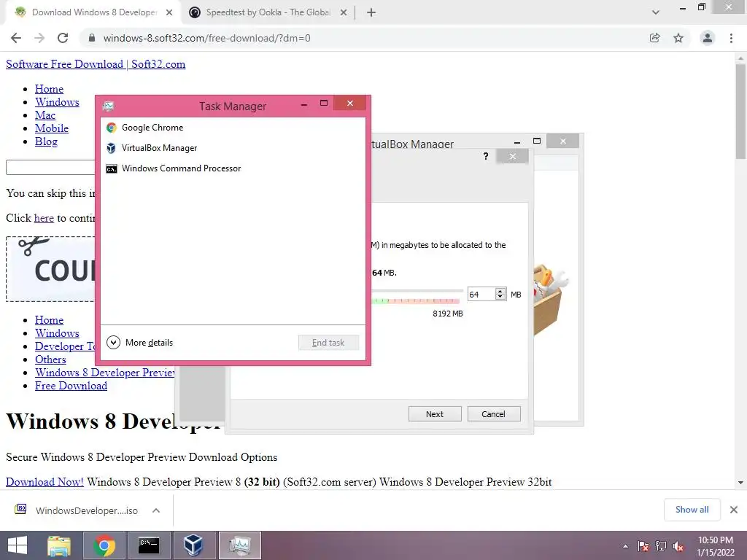The image size is (747, 560).
Task: Open the top Home navigation link
Action: [49, 89]
